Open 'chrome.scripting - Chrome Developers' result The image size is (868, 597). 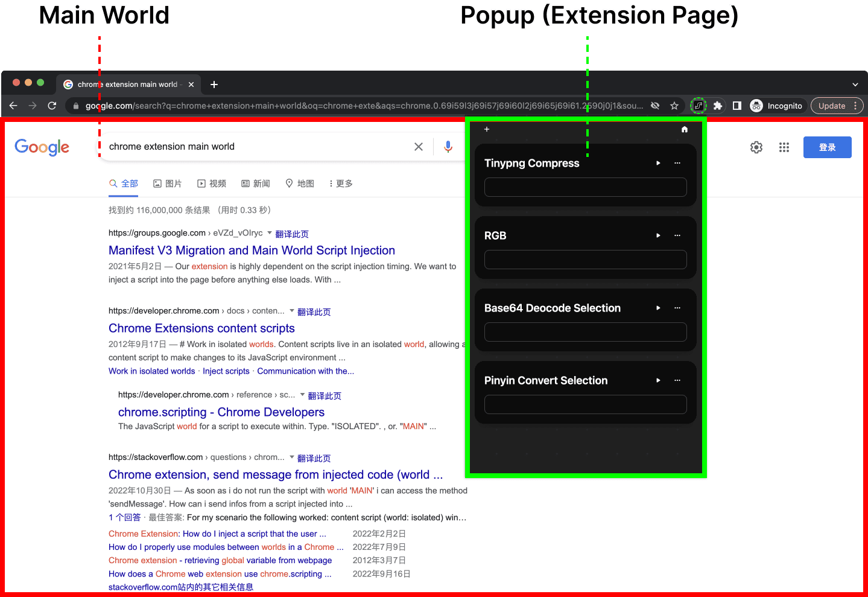[221, 412]
